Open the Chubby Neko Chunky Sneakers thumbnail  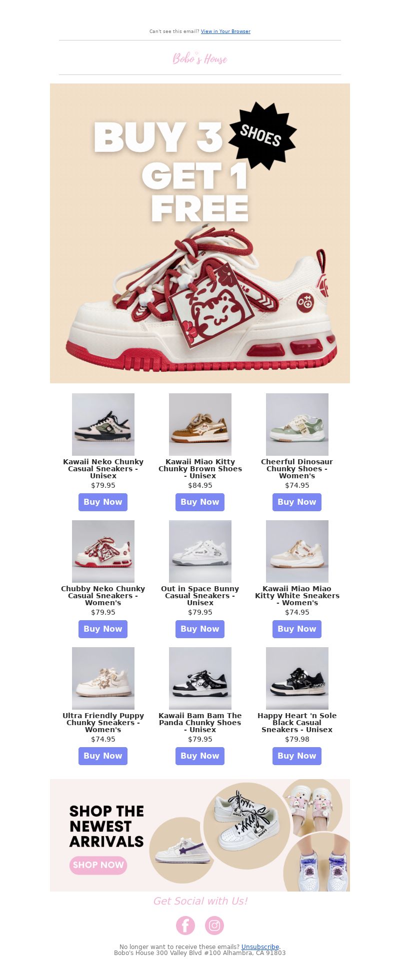click(103, 551)
